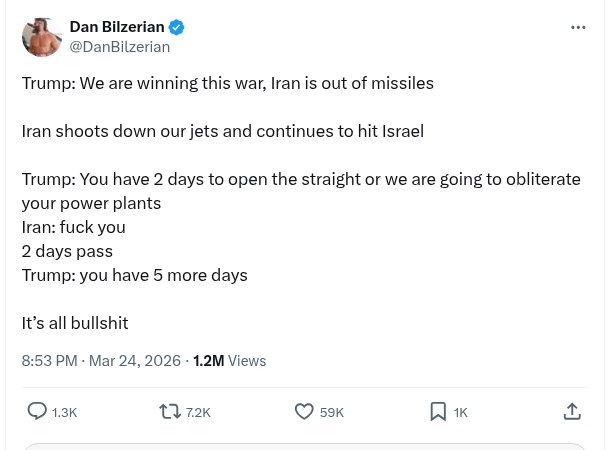608x450 pixels.
Task: Open the @DanBilzerian handle link
Action: 120,47
